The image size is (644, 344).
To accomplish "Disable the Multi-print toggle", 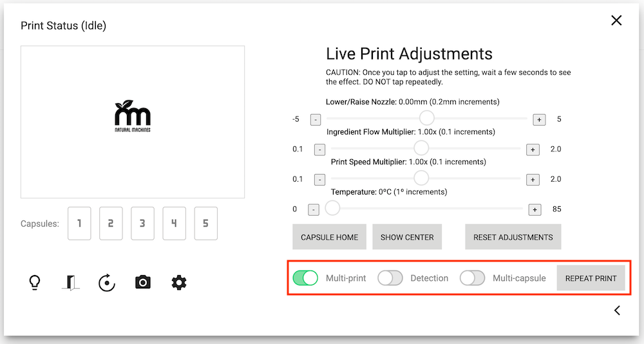I will point(305,278).
